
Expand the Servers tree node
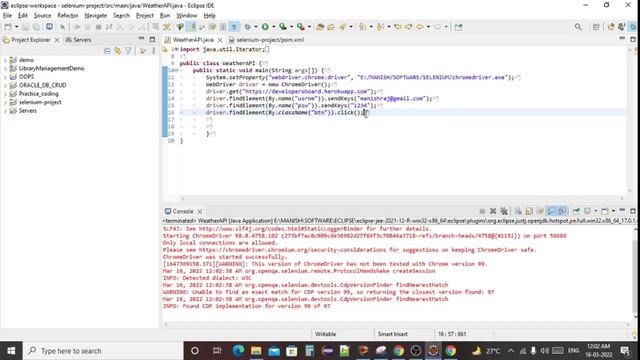[5, 111]
